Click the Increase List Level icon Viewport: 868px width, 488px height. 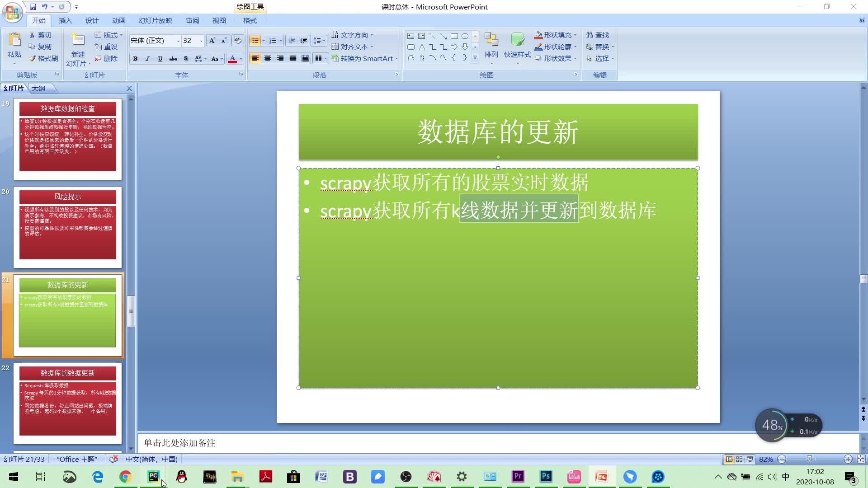304,41
